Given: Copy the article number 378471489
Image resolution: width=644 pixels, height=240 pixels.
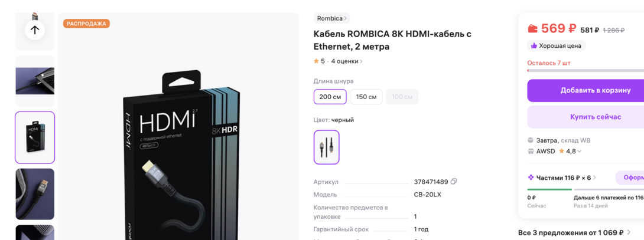Looking at the screenshot, I should click(x=454, y=182).
